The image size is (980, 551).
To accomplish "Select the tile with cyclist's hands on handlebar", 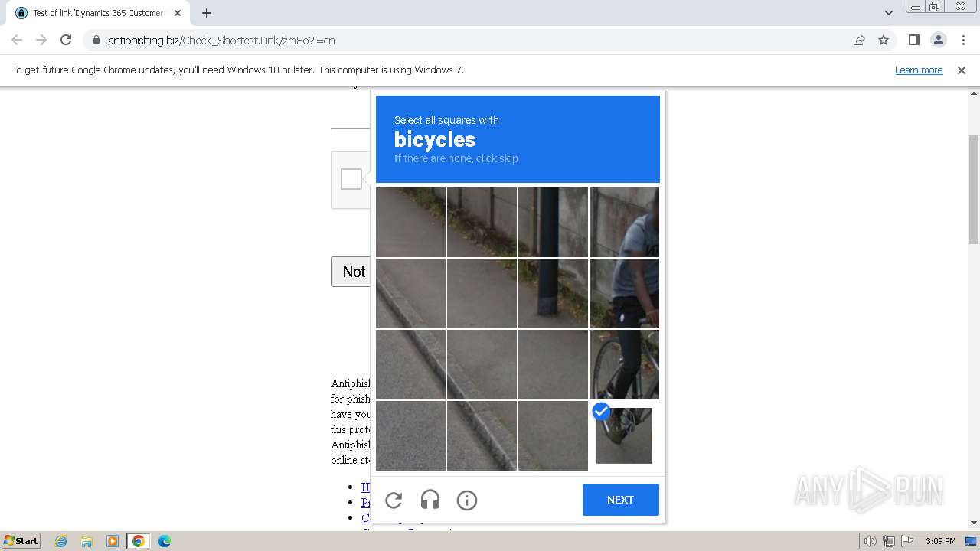I will point(624,293).
